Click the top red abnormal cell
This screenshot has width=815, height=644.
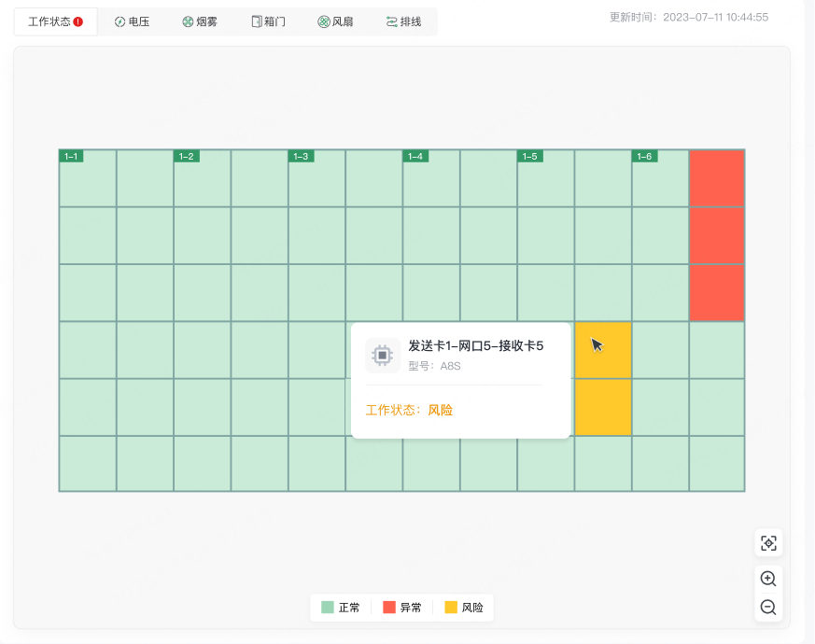(717, 178)
